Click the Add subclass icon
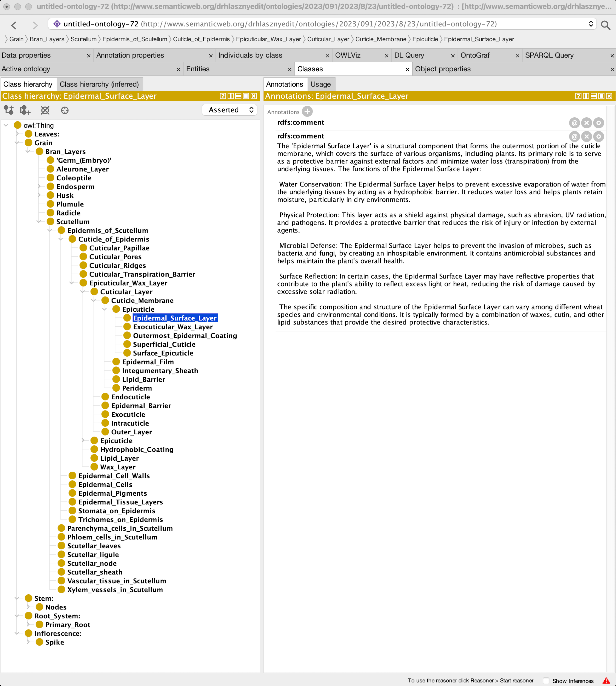Image resolution: width=616 pixels, height=686 pixels. tap(9, 110)
